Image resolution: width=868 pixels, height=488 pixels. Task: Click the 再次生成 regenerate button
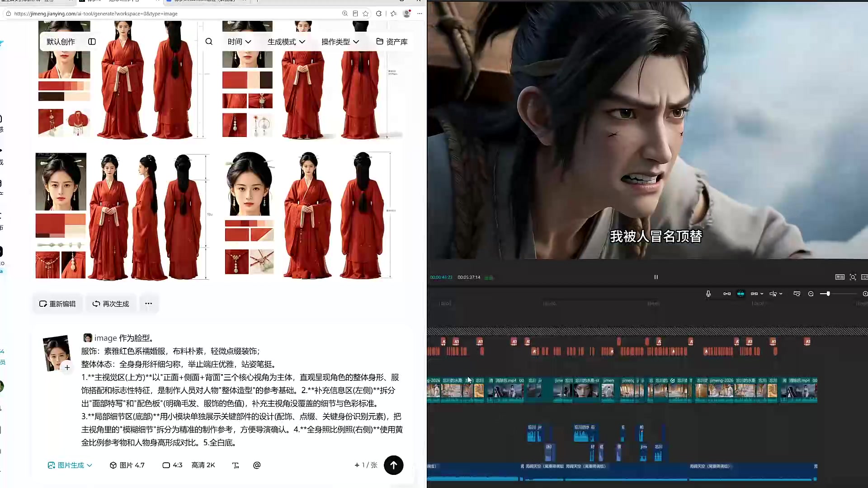tap(111, 304)
